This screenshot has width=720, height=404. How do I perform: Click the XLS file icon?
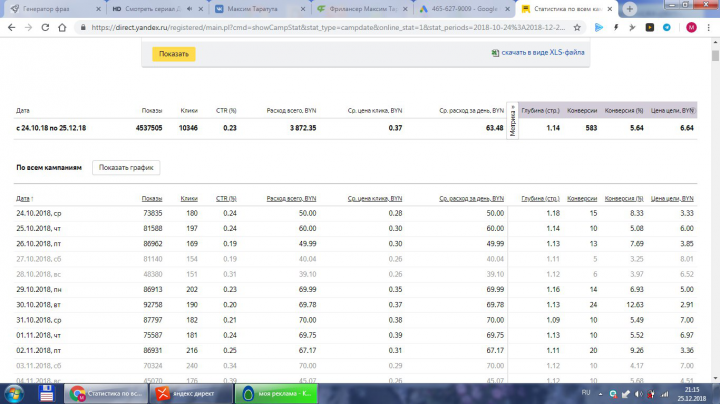(495, 53)
